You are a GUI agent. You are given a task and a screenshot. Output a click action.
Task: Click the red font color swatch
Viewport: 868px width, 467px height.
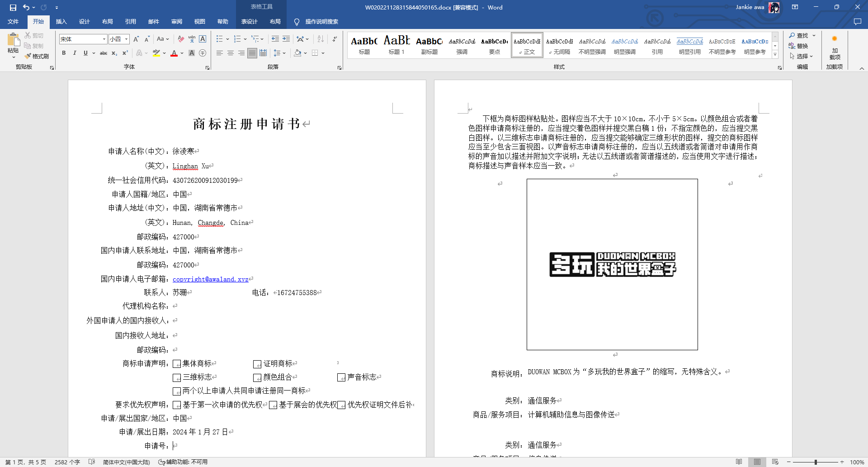coord(174,53)
